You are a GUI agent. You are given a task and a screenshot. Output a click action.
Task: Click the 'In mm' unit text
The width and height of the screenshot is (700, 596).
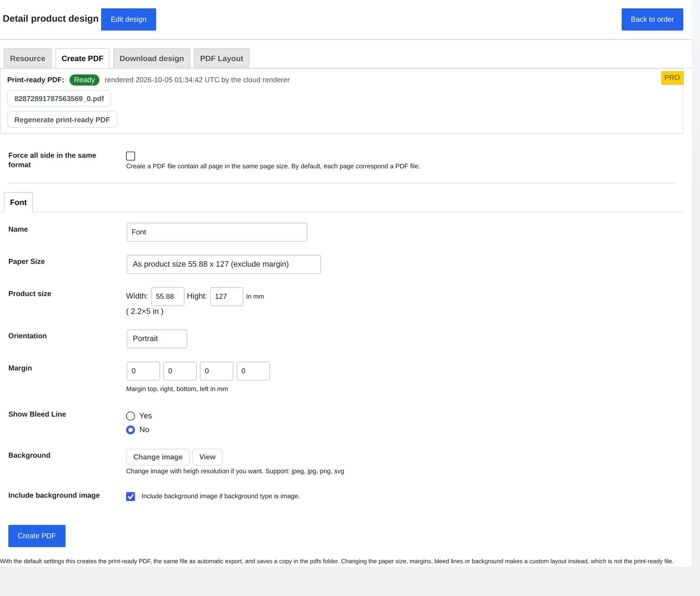pos(255,296)
